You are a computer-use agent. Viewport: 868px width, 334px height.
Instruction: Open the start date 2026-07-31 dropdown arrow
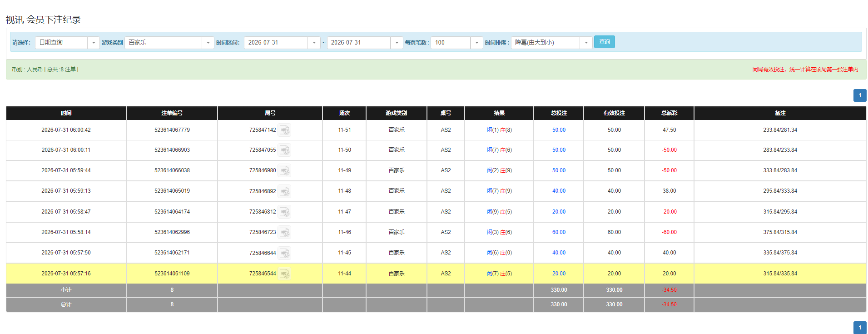tap(314, 43)
